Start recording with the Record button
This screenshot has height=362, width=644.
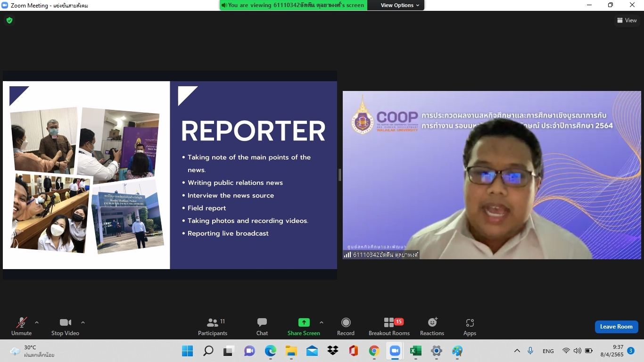point(346,327)
